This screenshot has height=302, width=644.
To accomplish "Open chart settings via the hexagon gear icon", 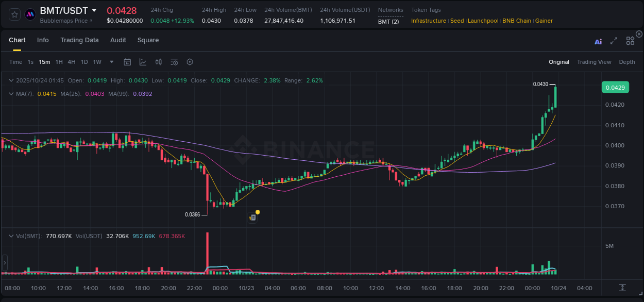I will coord(190,62).
